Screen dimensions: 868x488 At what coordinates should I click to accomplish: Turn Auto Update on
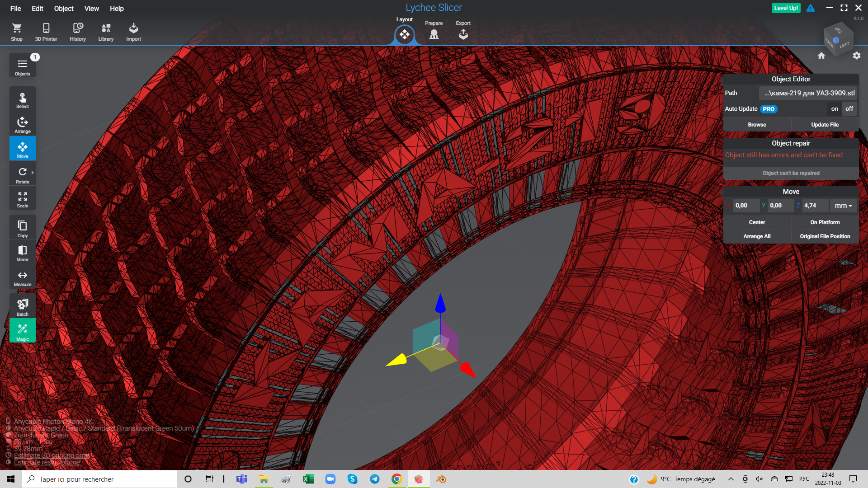pyautogui.click(x=834, y=109)
